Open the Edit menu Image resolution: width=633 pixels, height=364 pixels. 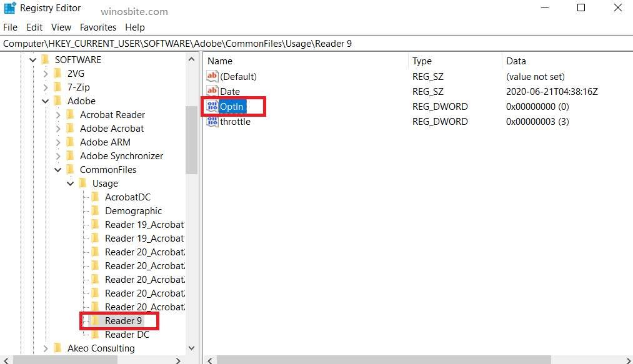34,27
